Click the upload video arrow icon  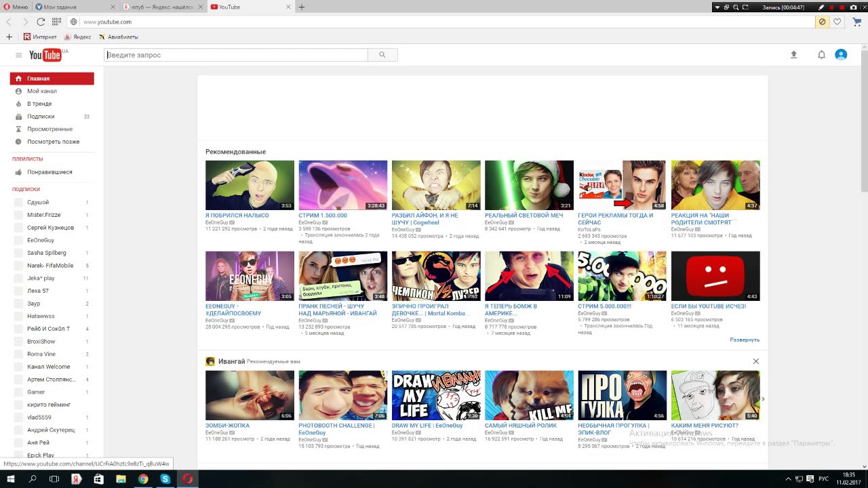pos(793,55)
